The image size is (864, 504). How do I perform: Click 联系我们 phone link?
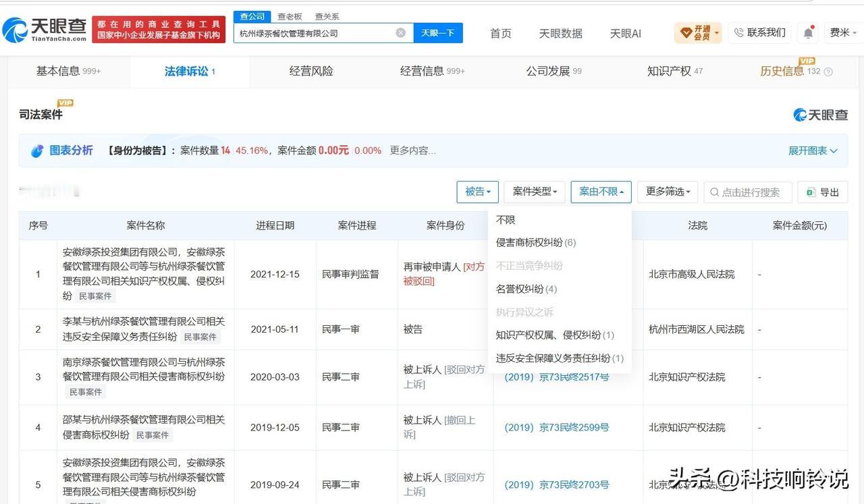pos(760,32)
